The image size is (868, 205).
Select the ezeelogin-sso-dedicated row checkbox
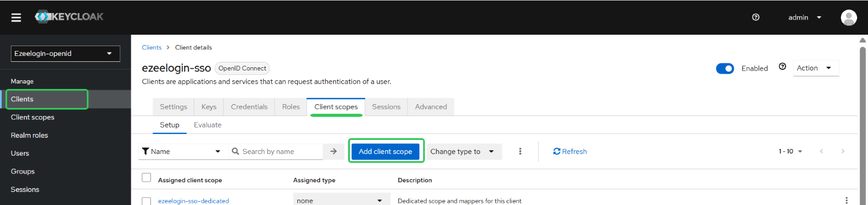[x=146, y=201]
